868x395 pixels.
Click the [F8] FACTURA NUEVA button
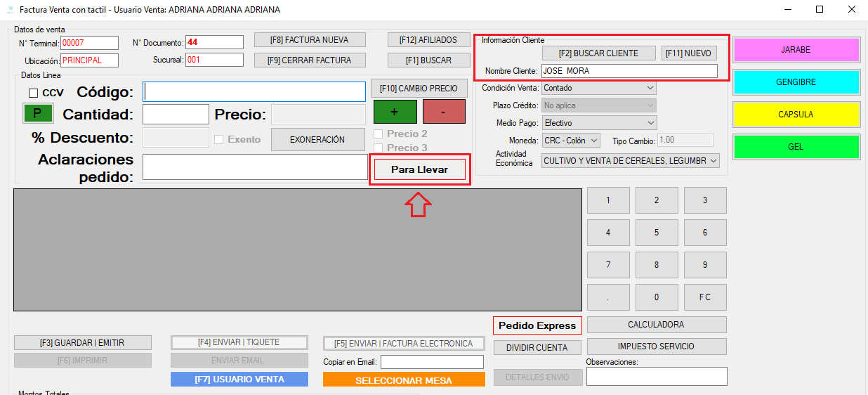click(309, 40)
